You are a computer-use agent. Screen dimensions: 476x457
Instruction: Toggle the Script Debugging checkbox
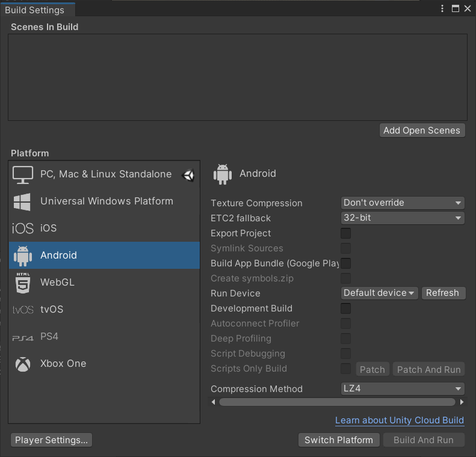pyautogui.click(x=345, y=354)
